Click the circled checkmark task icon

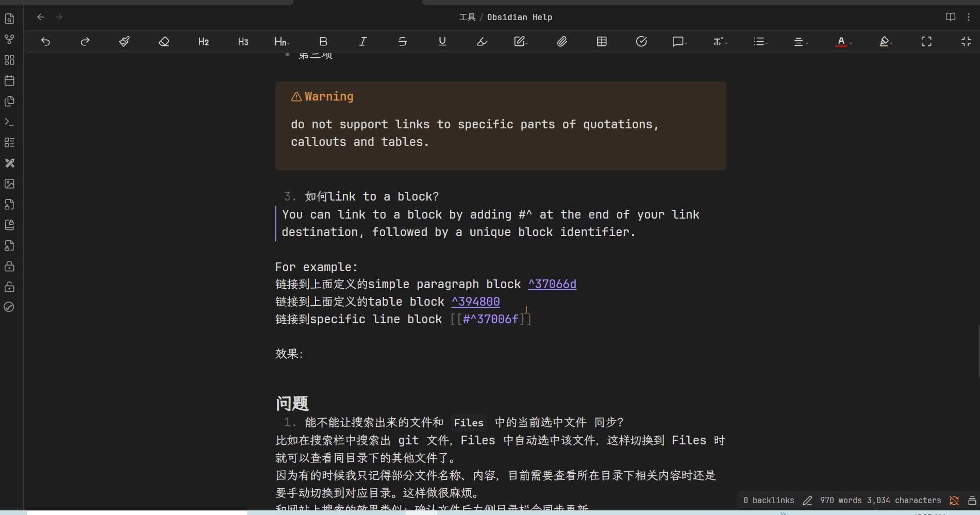click(641, 42)
